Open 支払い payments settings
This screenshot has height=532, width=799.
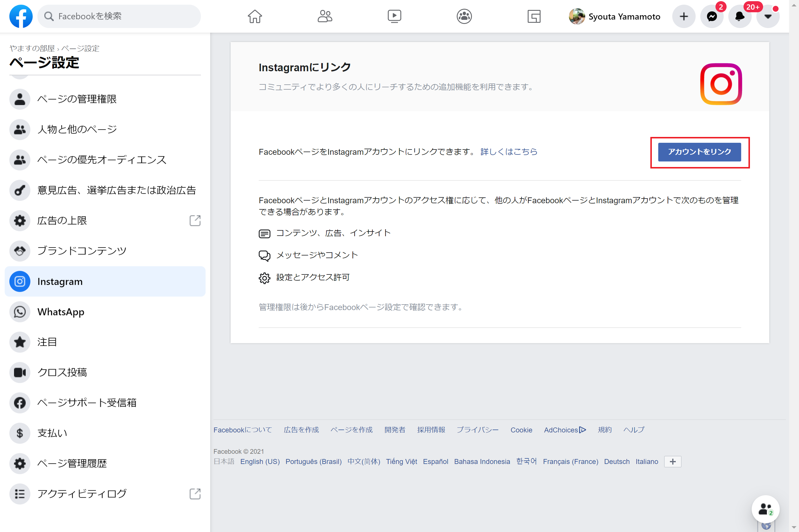pos(105,433)
